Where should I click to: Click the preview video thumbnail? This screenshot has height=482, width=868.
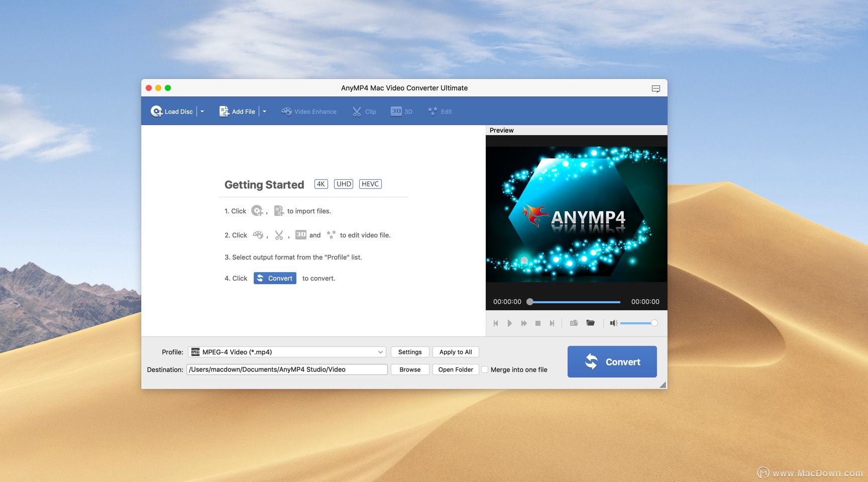pos(577,214)
